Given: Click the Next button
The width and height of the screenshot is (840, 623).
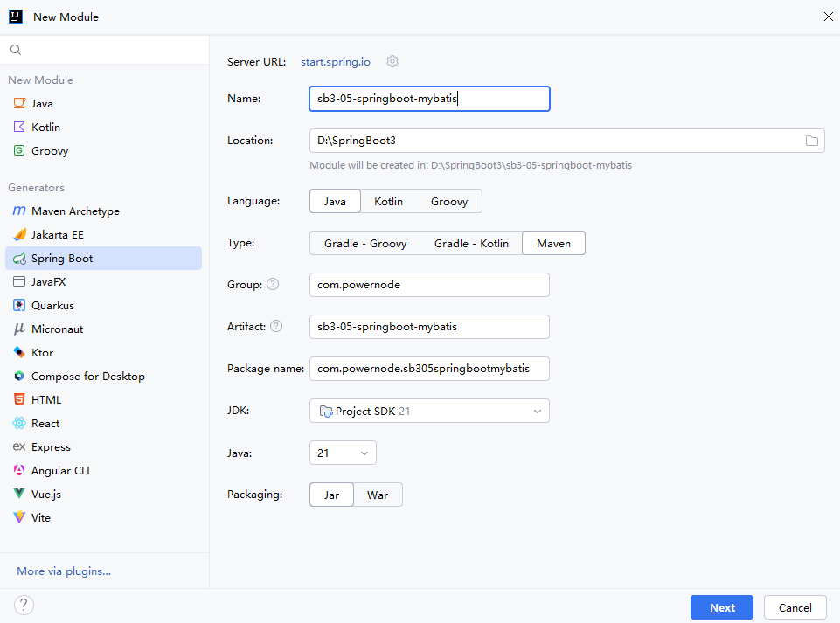Looking at the screenshot, I should [x=722, y=607].
